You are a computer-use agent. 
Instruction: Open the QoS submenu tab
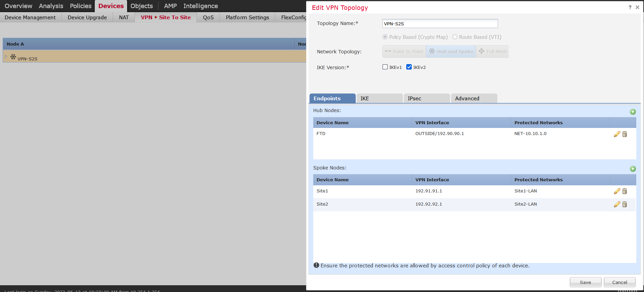208,17
